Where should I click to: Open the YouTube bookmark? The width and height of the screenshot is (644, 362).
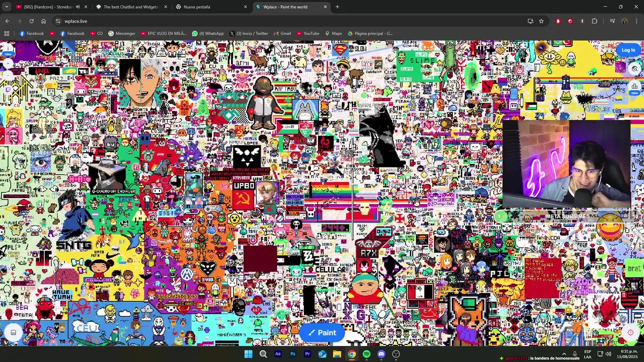(x=308, y=34)
